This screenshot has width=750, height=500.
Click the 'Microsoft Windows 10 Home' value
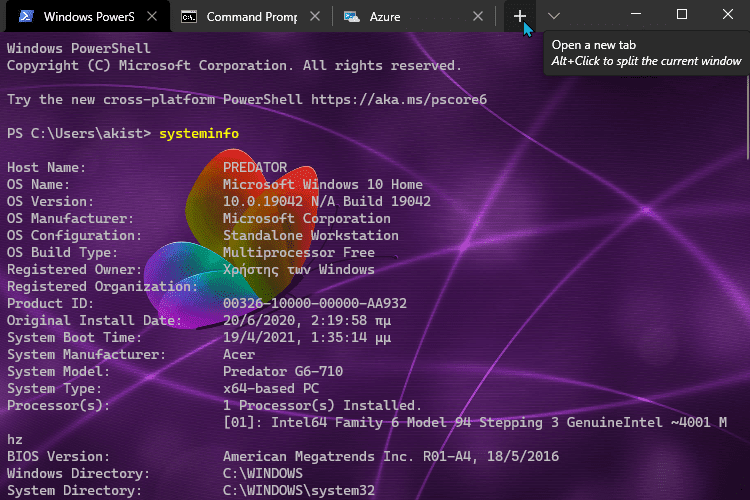[323, 185]
